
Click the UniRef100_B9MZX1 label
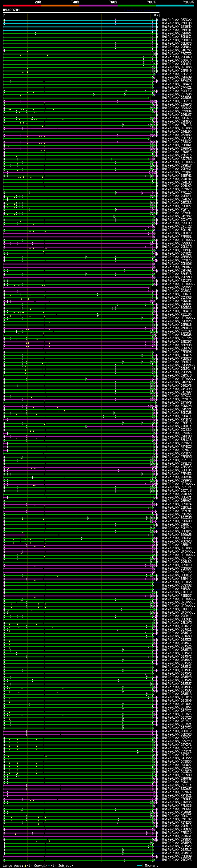(x=176, y=410)
